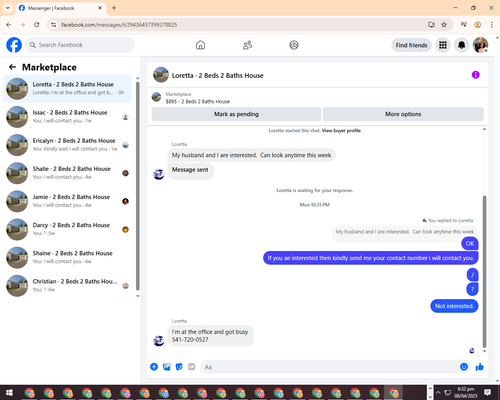Open the Groups icon in the top navigation

(x=294, y=45)
